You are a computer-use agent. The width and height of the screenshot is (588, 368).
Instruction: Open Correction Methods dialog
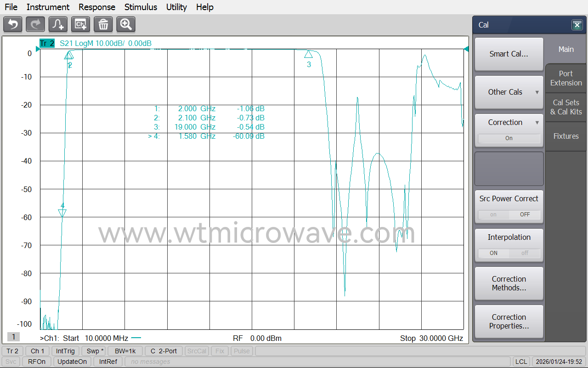tap(509, 283)
